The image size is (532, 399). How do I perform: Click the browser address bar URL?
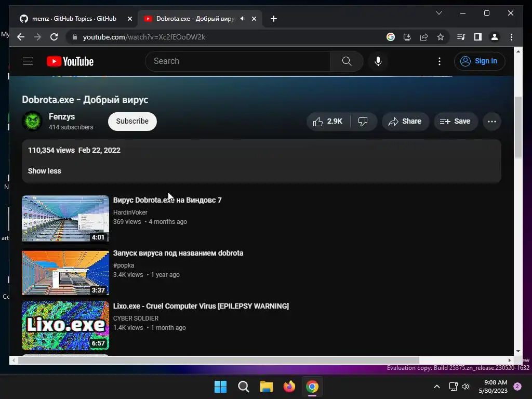click(x=144, y=37)
